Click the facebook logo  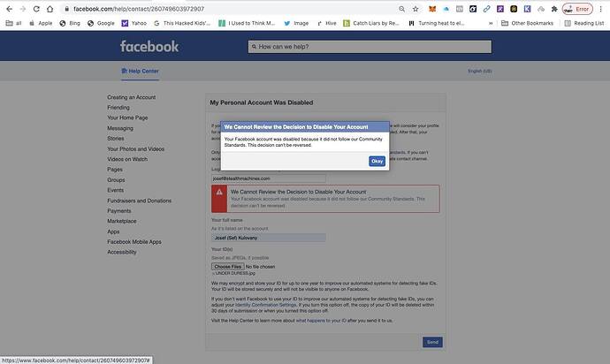149,46
